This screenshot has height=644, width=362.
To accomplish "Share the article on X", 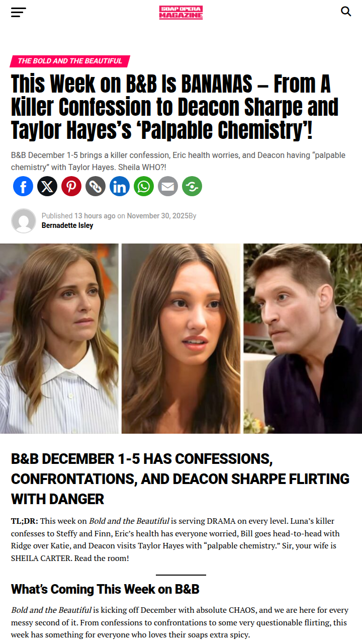I will (47, 186).
